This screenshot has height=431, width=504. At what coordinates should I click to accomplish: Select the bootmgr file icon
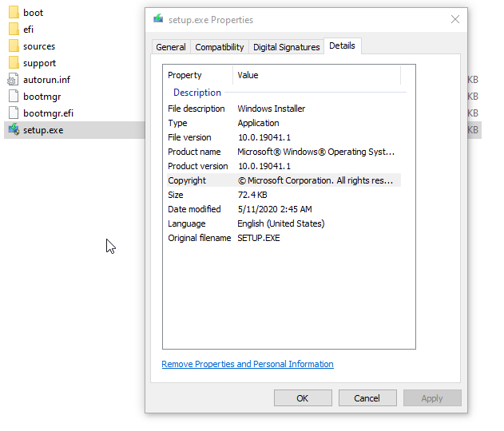(14, 96)
